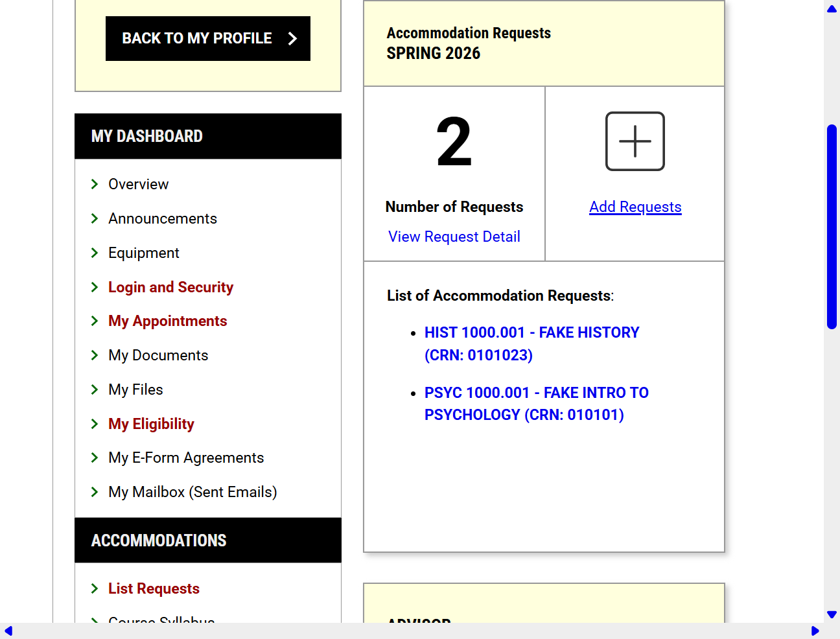The image size is (840, 639).
Task: Open HIST 1000.001 Fake History request
Action: point(531,343)
